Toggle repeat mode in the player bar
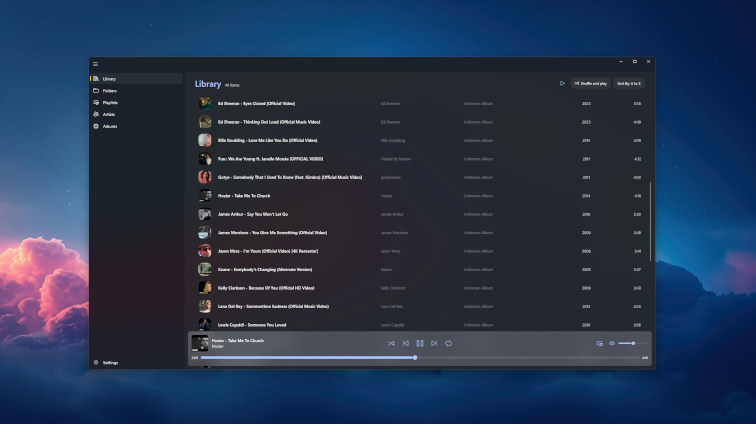The height and width of the screenshot is (424, 756). pyautogui.click(x=449, y=343)
